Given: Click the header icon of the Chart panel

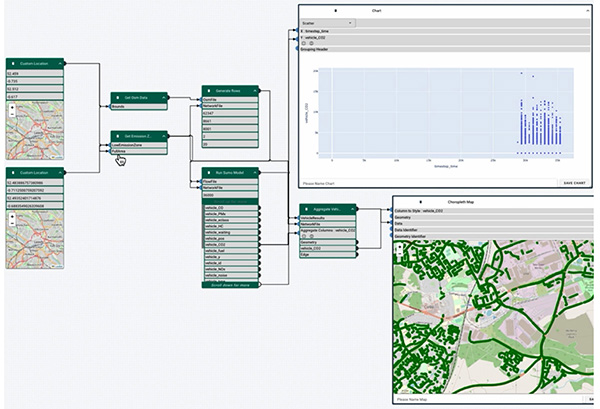Looking at the screenshot, I should point(336,11).
